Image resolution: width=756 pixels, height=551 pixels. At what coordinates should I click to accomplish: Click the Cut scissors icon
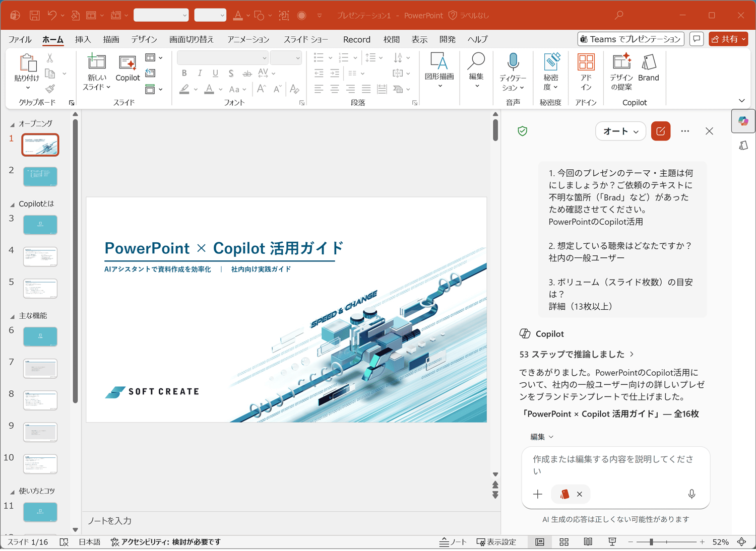[50, 58]
